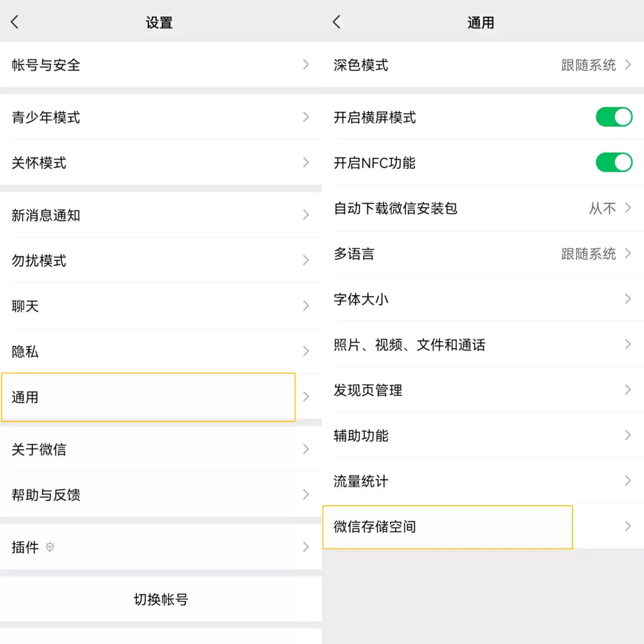Disable the 开启NFC功能 switch
The height and width of the screenshot is (644, 644).
[614, 162]
